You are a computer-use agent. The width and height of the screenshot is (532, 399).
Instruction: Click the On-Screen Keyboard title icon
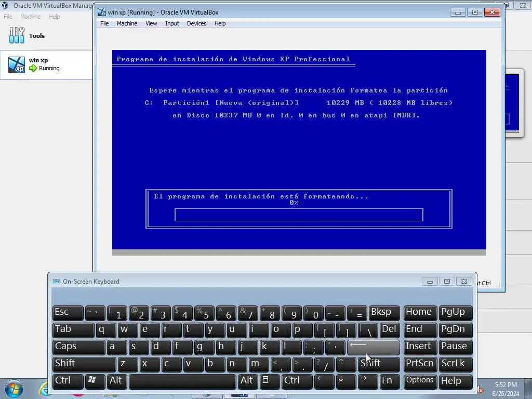(56, 281)
